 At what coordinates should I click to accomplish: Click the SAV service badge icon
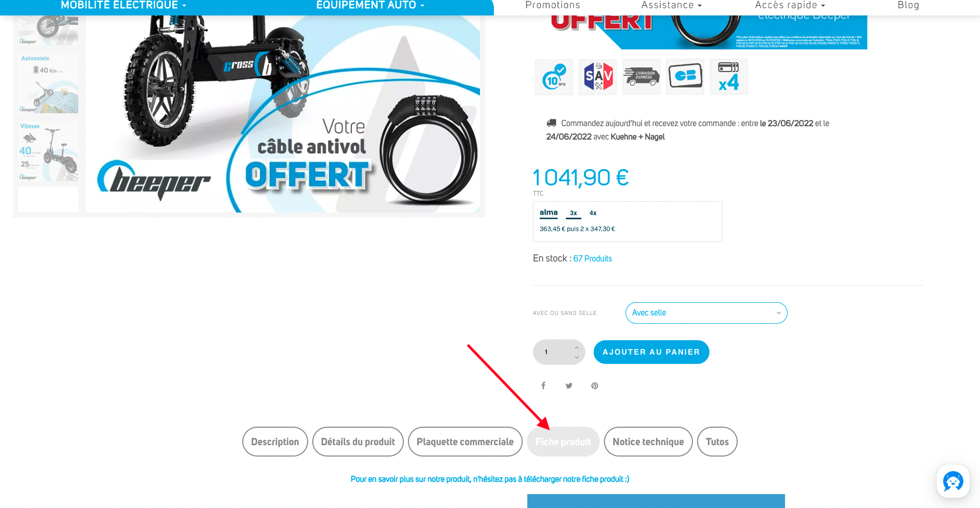(598, 77)
